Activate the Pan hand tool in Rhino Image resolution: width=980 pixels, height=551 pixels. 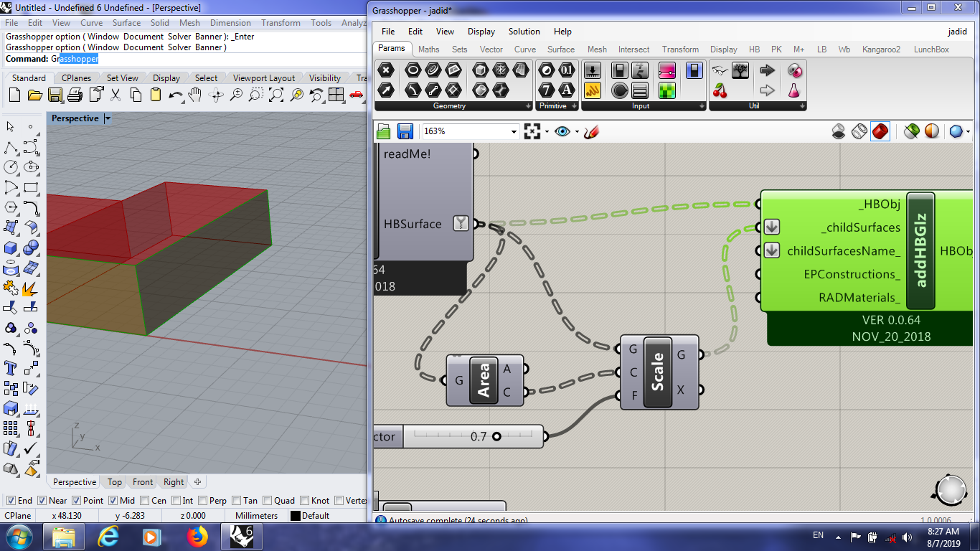tap(195, 95)
